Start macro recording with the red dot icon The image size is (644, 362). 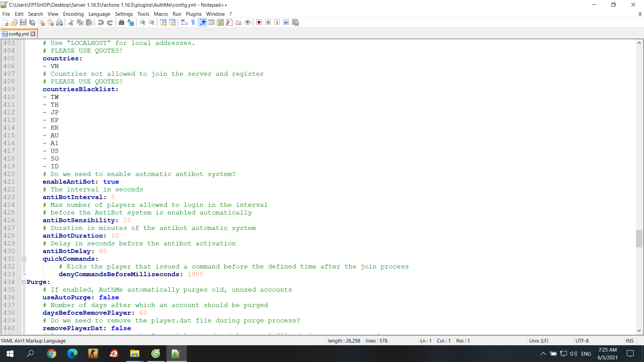tap(259, 22)
